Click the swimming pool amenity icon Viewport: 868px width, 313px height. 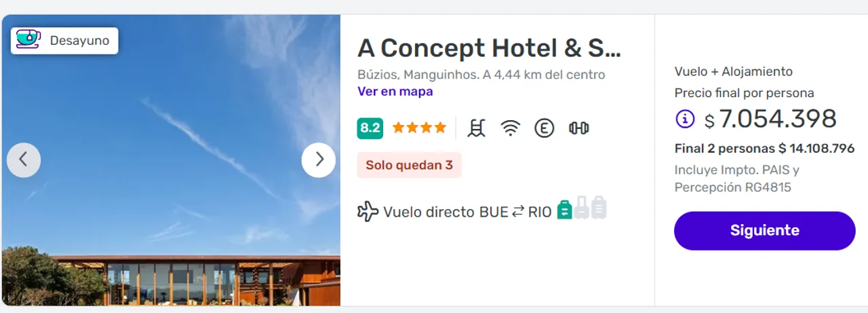coord(477,128)
